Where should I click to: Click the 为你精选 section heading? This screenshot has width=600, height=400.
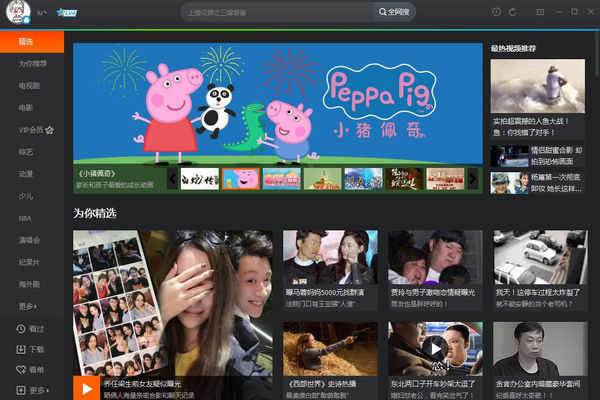pyautogui.click(x=95, y=213)
